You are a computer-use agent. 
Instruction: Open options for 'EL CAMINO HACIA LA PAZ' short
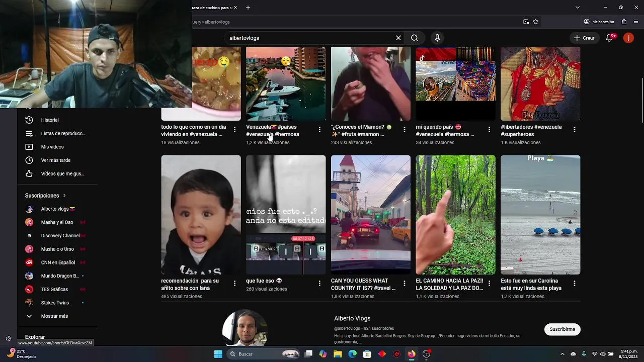pos(489,284)
